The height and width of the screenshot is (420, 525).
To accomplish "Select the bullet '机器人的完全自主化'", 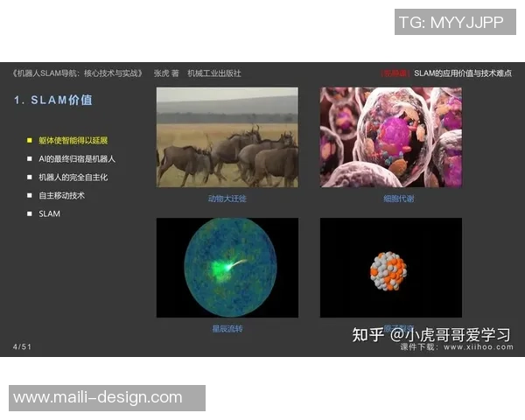I will click(73, 177).
